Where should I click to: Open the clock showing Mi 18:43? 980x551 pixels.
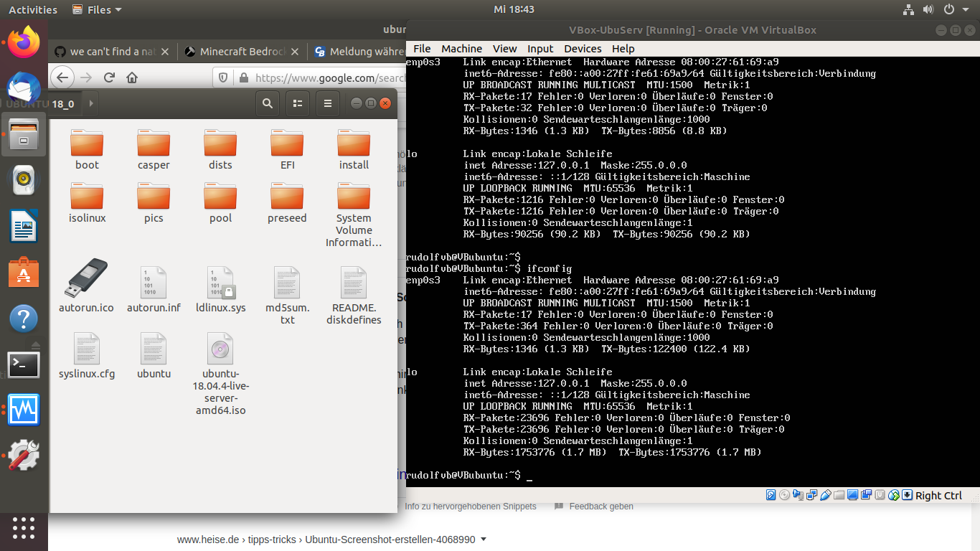click(x=514, y=9)
